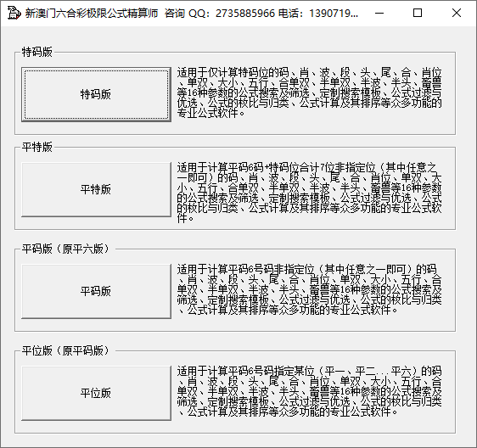
Task: Open the 平码版 button
Action: click(96, 291)
